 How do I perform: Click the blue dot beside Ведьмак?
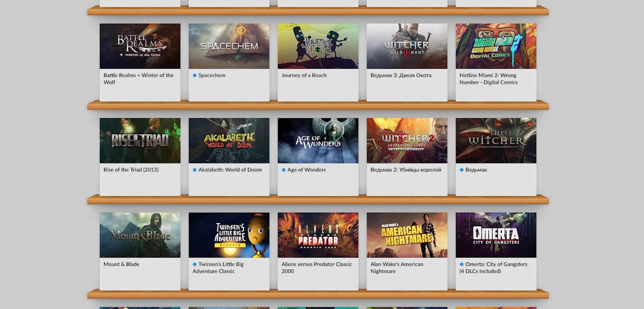(x=462, y=170)
